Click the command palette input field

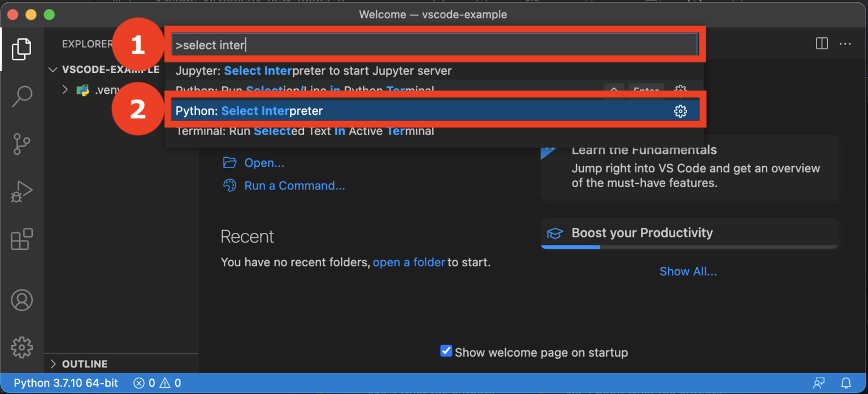coord(434,44)
